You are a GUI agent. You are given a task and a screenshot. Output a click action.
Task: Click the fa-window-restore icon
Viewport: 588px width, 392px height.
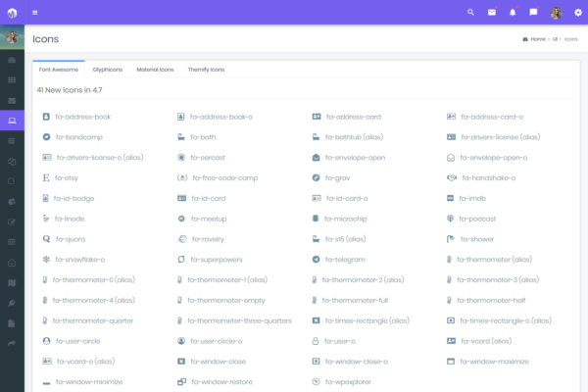click(x=181, y=382)
